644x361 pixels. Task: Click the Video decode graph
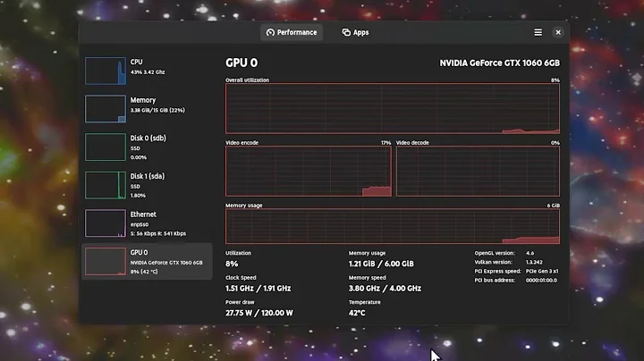click(478, 172)
